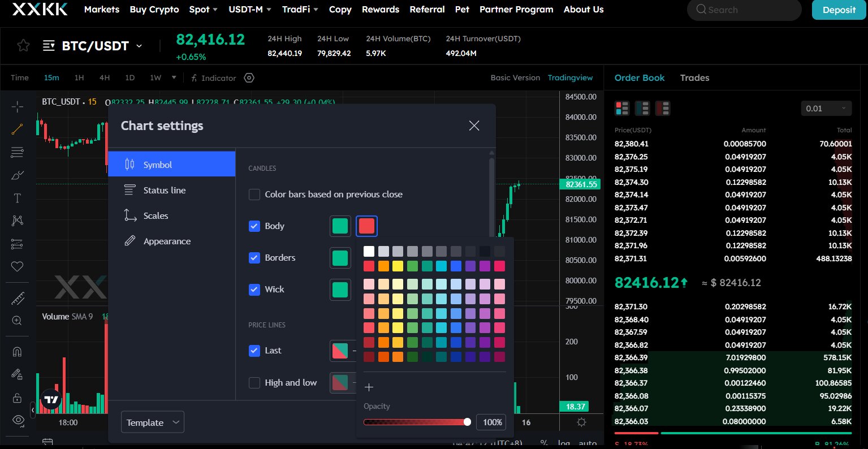868x449 pixels.
Task: Toggle the magnet mode icon
Action: click(18, 351)
